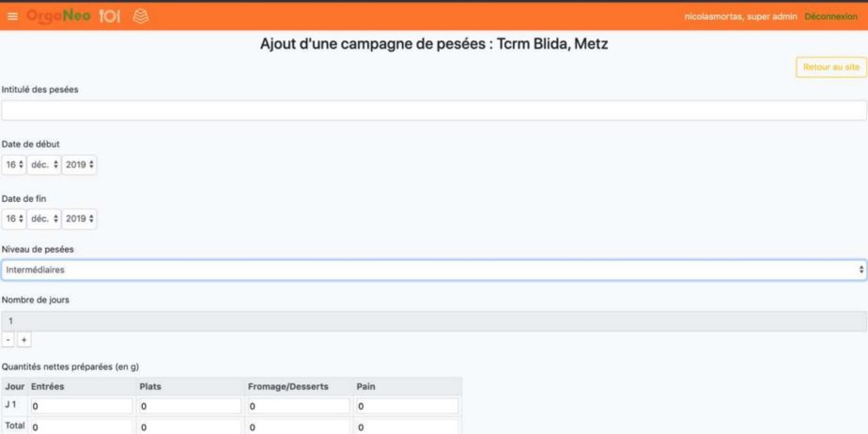Click the J1 Plats quantity field

[x=191, y=407]
